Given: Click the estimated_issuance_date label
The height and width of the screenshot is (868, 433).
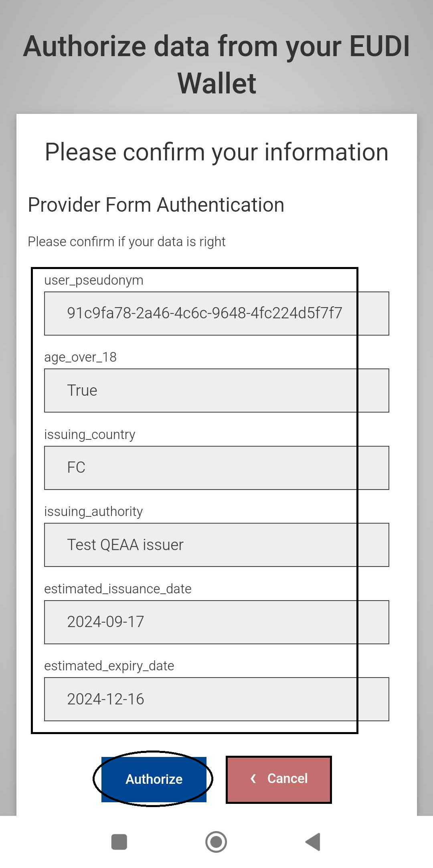Looking at the screenshot, I should pyautogui.click(x=118, y=589).
